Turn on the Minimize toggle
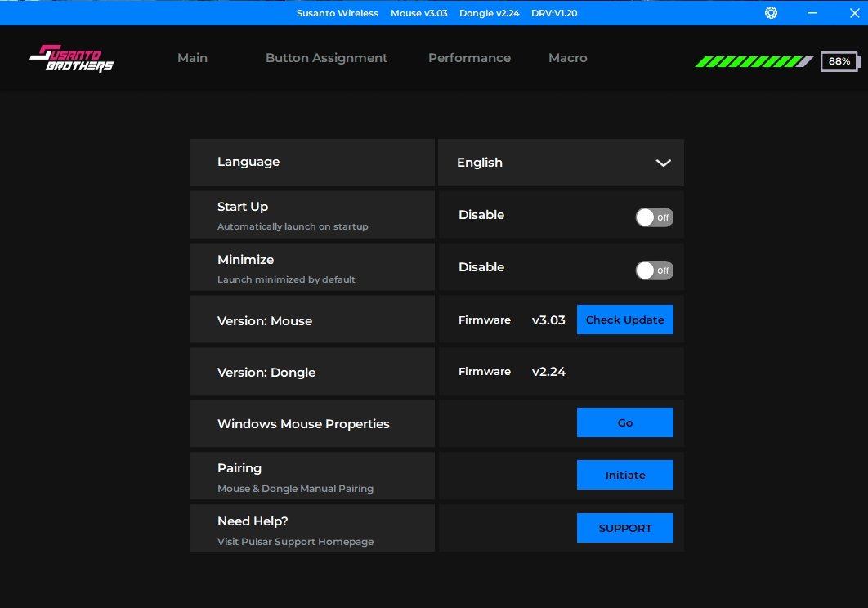This screenshot has width=868, height=608. pos(655,270)
